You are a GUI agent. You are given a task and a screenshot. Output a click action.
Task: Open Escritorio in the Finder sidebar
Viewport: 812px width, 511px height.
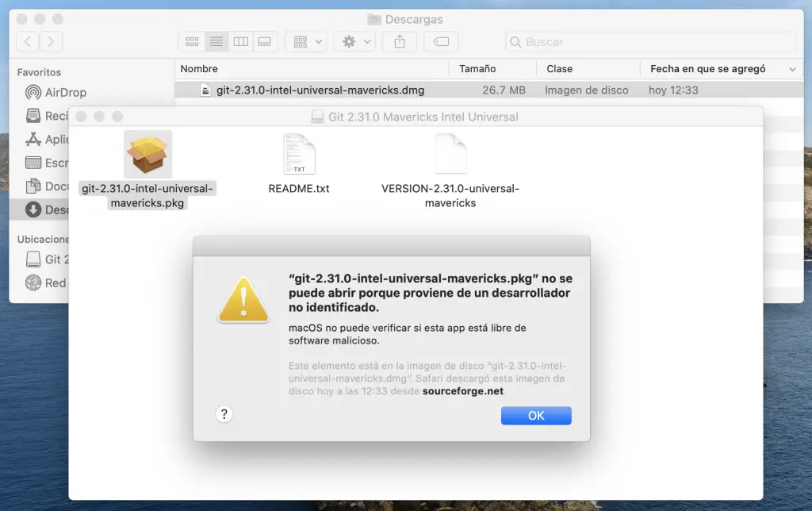pyautogui.click(x=47, y=163)
